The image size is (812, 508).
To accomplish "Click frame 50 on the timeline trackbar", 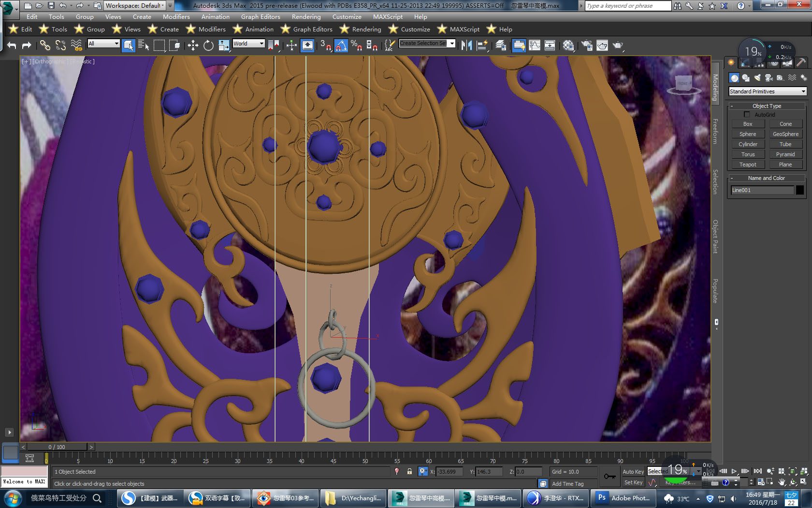I will pos(365,458).
